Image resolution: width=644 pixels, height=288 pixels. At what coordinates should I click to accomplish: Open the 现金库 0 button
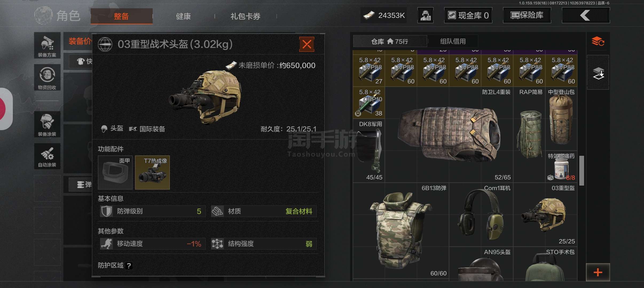[x=468, y=15]
